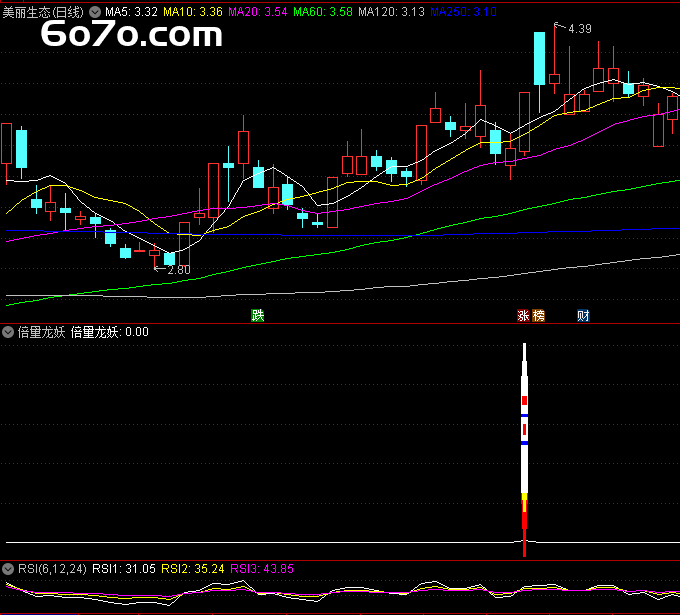Viewport: 680px width, 615px height.
Task: Click the 榜 event marker icon
Action: [x=538, y=315]
